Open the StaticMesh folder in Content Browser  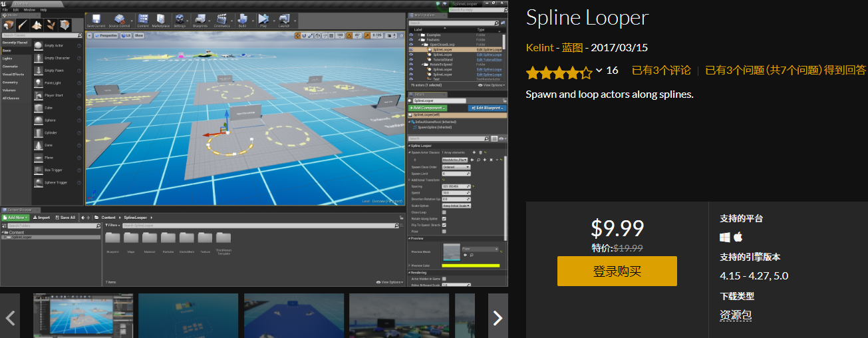tap(186, 239)
